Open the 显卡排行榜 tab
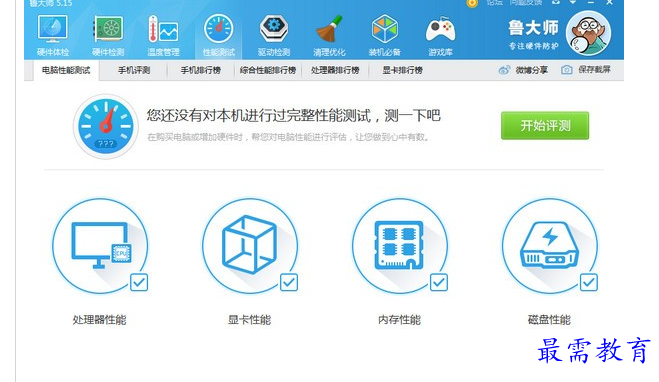Screen dimensions: 659x382 tap(402, 70)
